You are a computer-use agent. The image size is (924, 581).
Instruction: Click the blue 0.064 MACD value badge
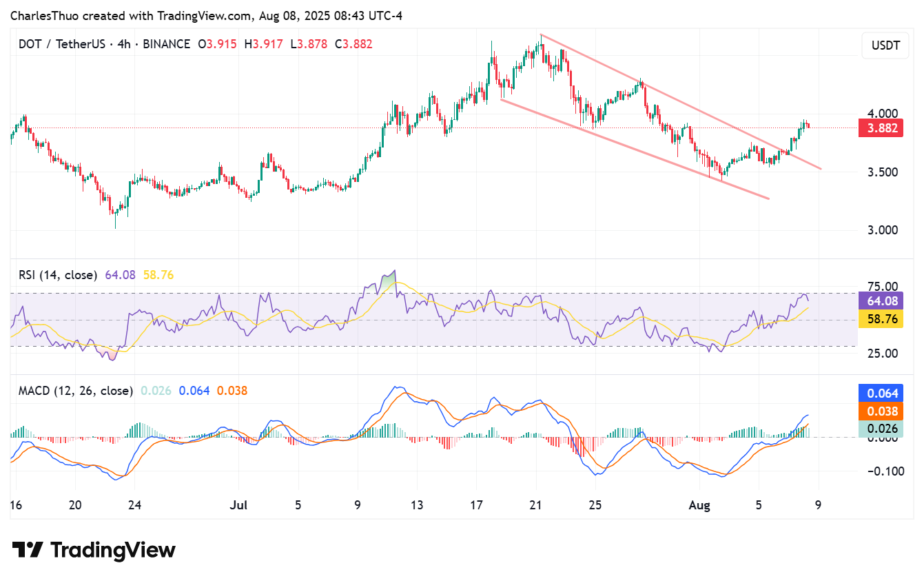pyautogui.click(x=881, y=393)
